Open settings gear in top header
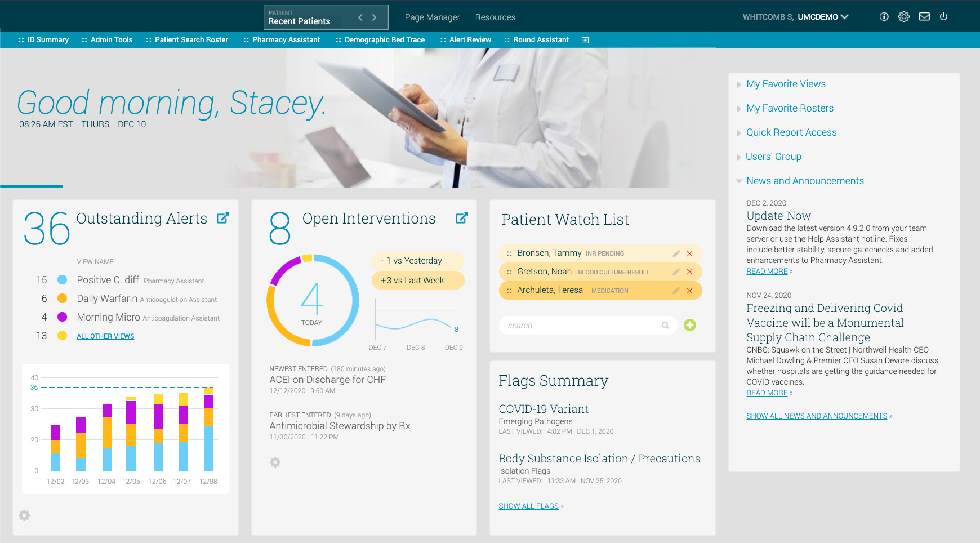This screenshot has width=980, height=543. coord(904,17)
